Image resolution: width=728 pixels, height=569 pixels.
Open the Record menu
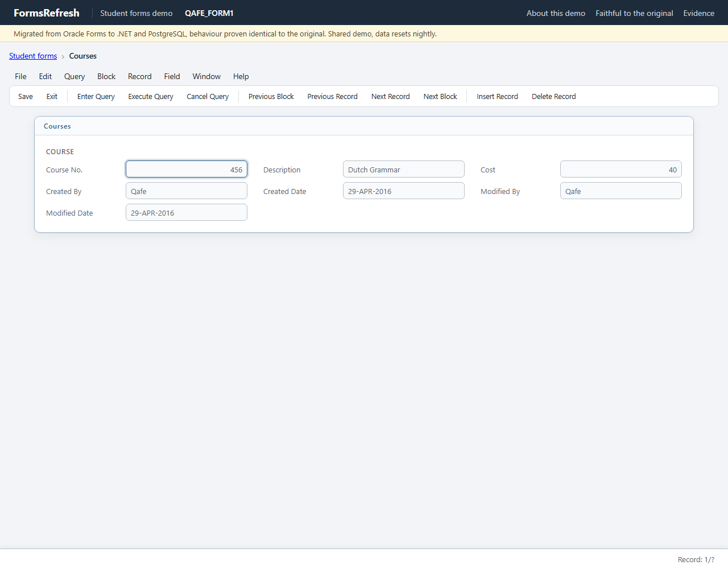[140, 76]
